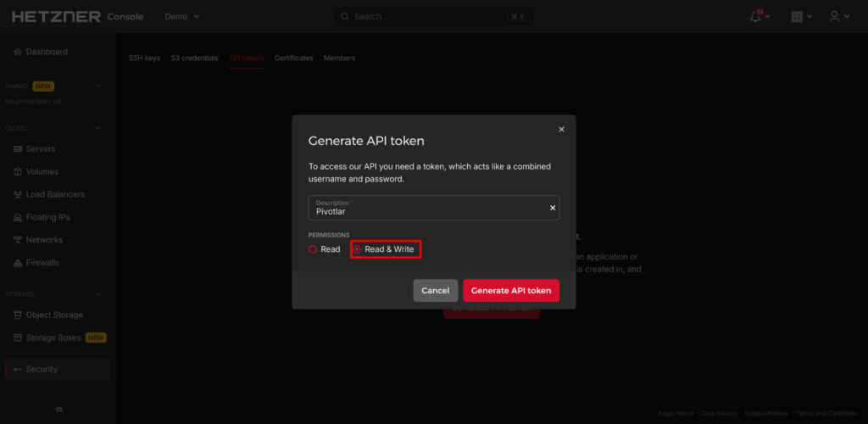Select the Read & Write radio button

(357, 249)
